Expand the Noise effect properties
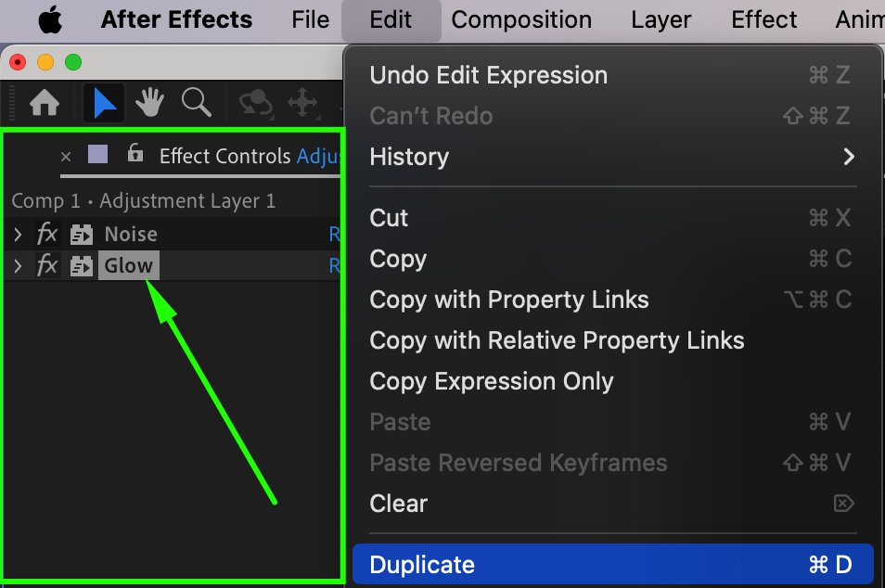This screenshot has width=885, height=588. click(x=18, y=235)
